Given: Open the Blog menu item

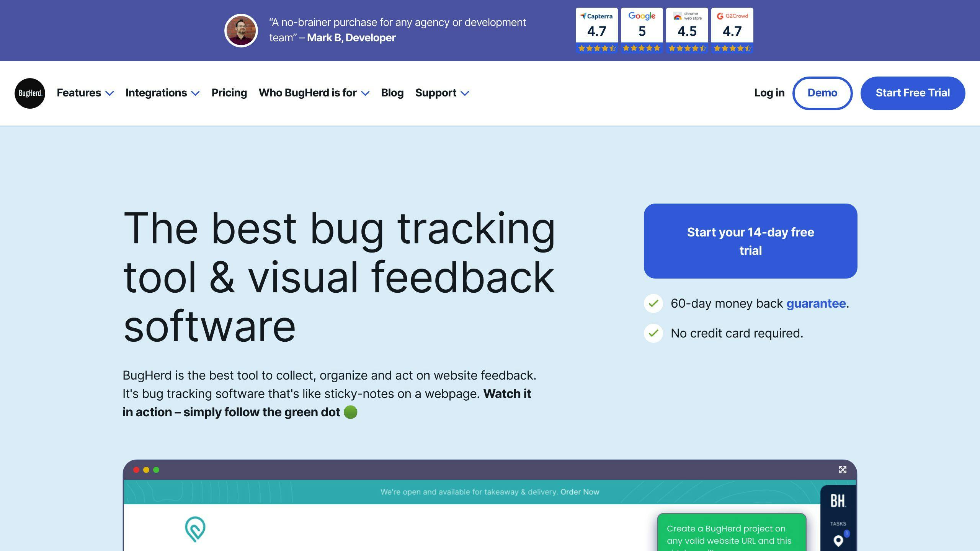Looking at the screenshot, I should 392,92.
